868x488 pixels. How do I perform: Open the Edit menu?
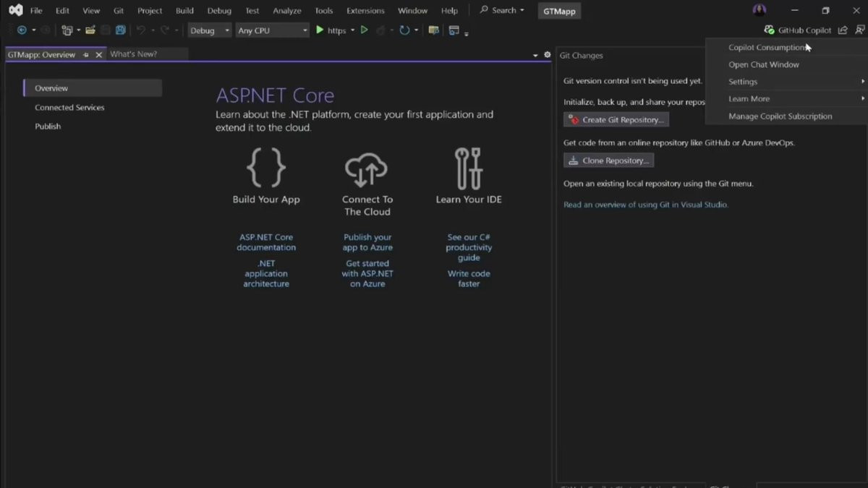tap(63, 11)
